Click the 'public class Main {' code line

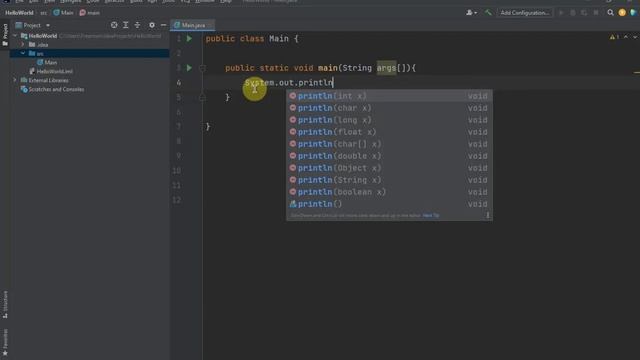(x=252, y=39)
